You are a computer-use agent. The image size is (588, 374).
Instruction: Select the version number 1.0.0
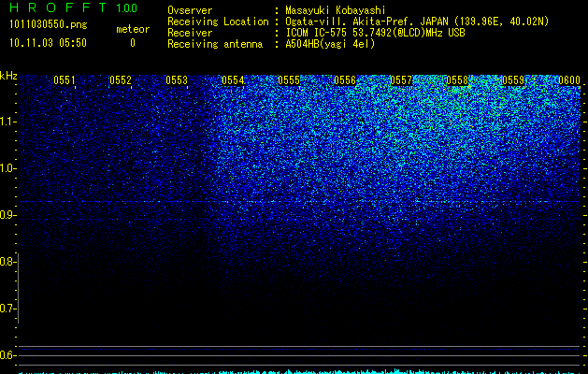(x=126, y=8)
